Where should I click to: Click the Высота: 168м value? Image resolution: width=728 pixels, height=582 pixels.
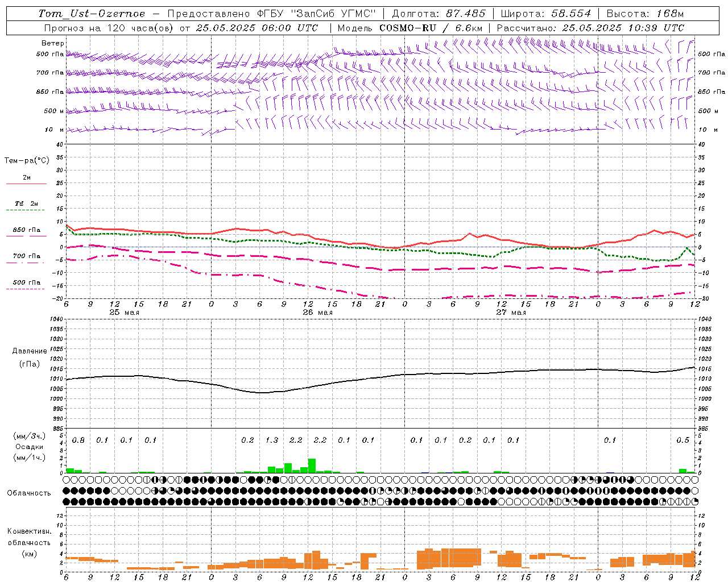(645, 14)
